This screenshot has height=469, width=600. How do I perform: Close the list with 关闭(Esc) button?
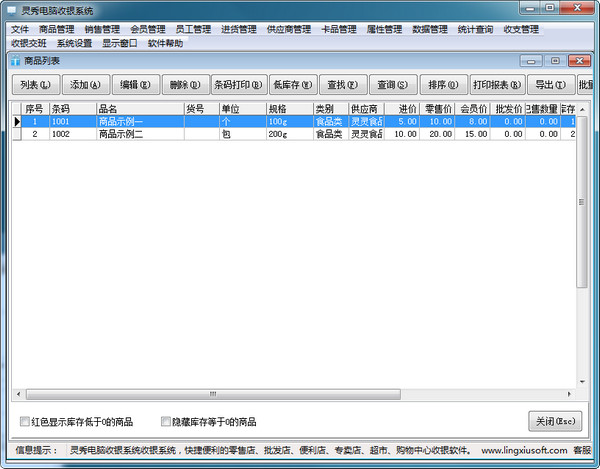(554, 421)
